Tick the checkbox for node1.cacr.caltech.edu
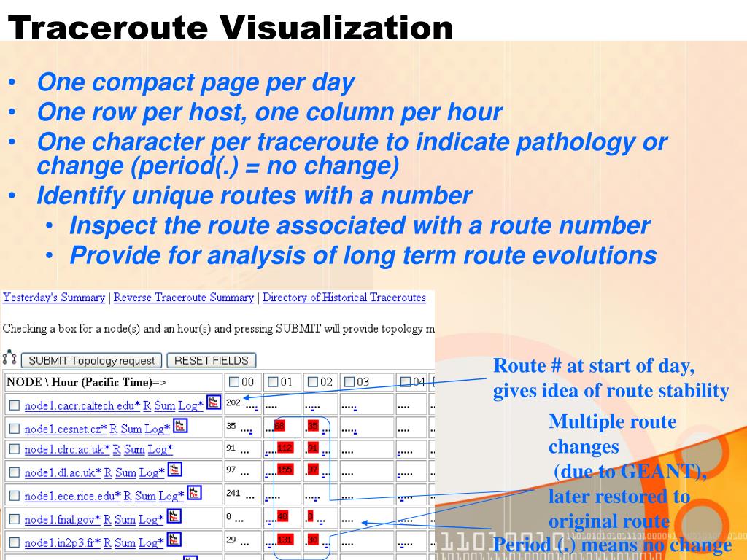This screenshot has width=747, height=560. (15, 405)
